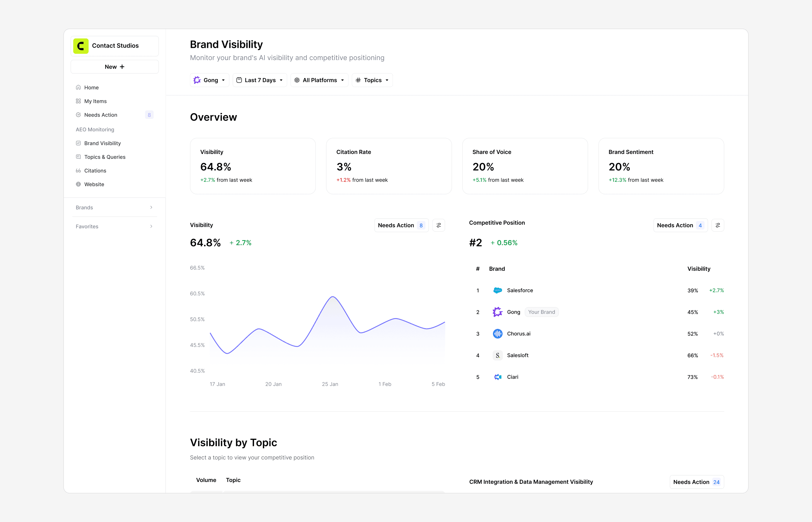Open Visibility chart filter settings icon
Viewport: 812px width, 522px height.
coord(438,225)
